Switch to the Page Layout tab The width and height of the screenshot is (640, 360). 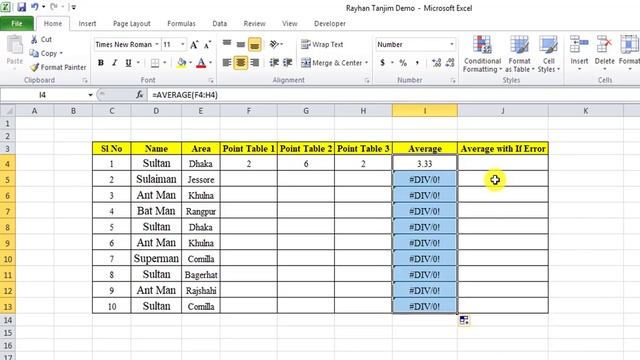pyautogui.click(x=131, y=24)
